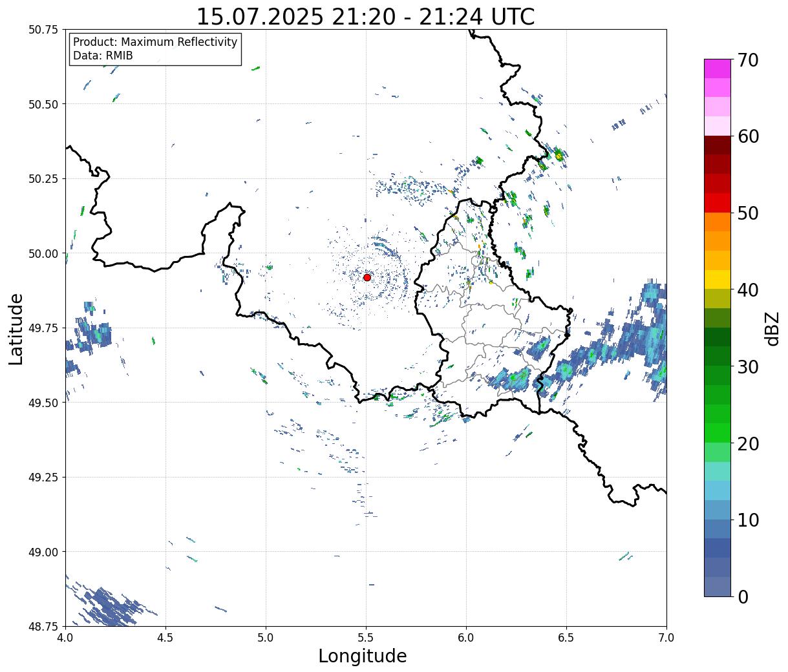The image size is (788, 672).
Task: Click the plot title '15.07.2025 21:20 - 21:24 UTC'
Action: tap(365, 17)
